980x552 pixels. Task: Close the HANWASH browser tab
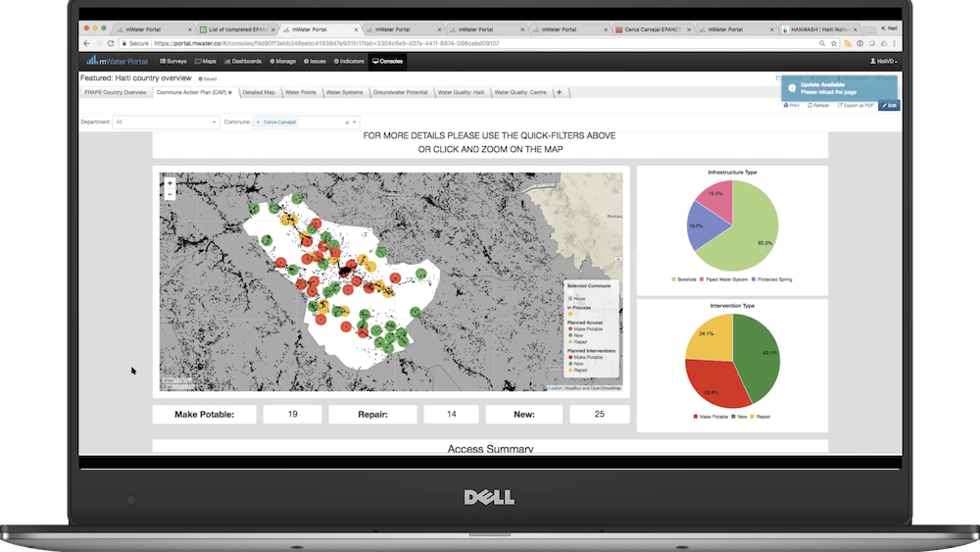click(x=857, y=29)
